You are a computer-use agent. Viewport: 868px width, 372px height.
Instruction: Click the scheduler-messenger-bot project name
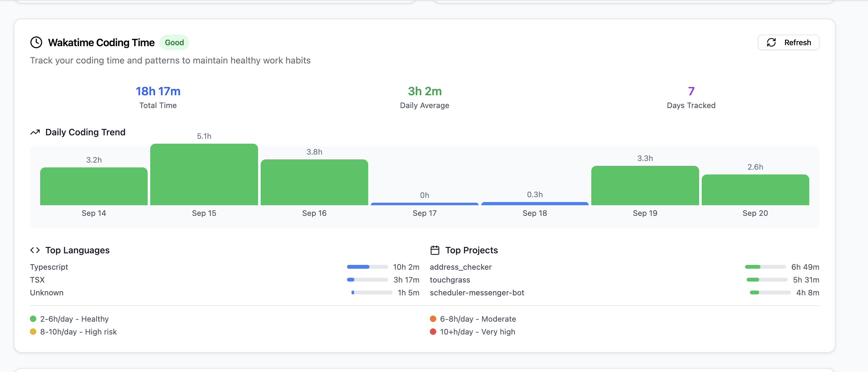477,292
